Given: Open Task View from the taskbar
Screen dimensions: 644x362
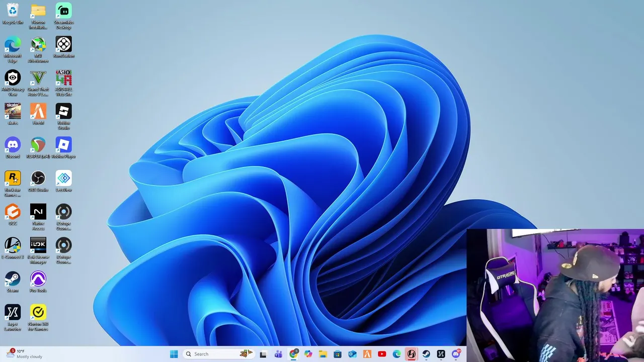Looking at the screenshot, I should 263,354.
